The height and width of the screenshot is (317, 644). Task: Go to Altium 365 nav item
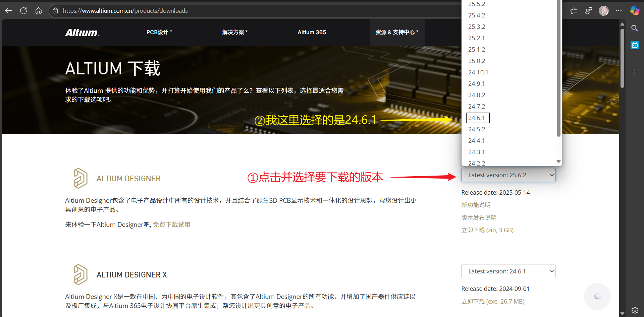point(312,32)
